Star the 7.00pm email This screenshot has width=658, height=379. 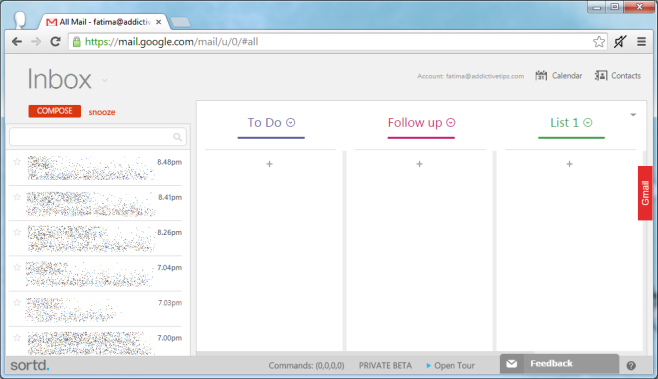click(x=17, y=338)
